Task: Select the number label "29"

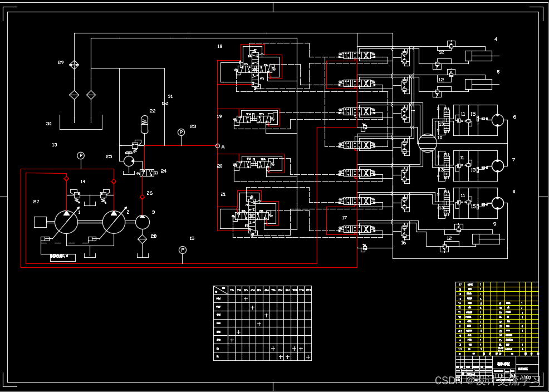Action: coord(61,62)
